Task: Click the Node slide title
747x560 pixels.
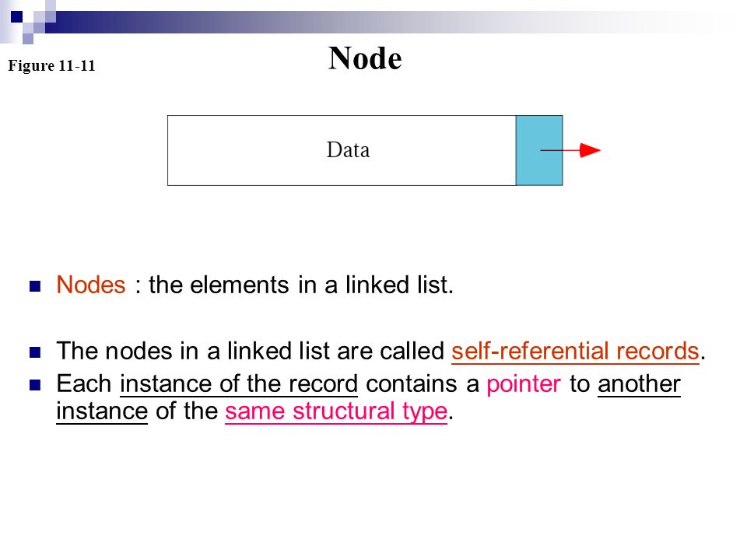Action: [365, 58]
